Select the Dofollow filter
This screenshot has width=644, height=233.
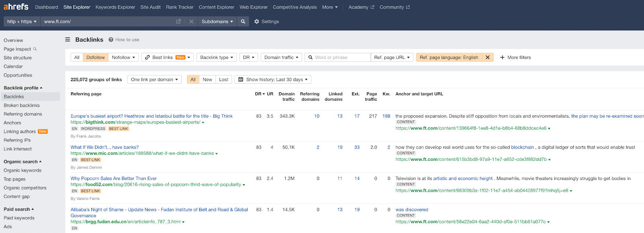pos(95,57)
